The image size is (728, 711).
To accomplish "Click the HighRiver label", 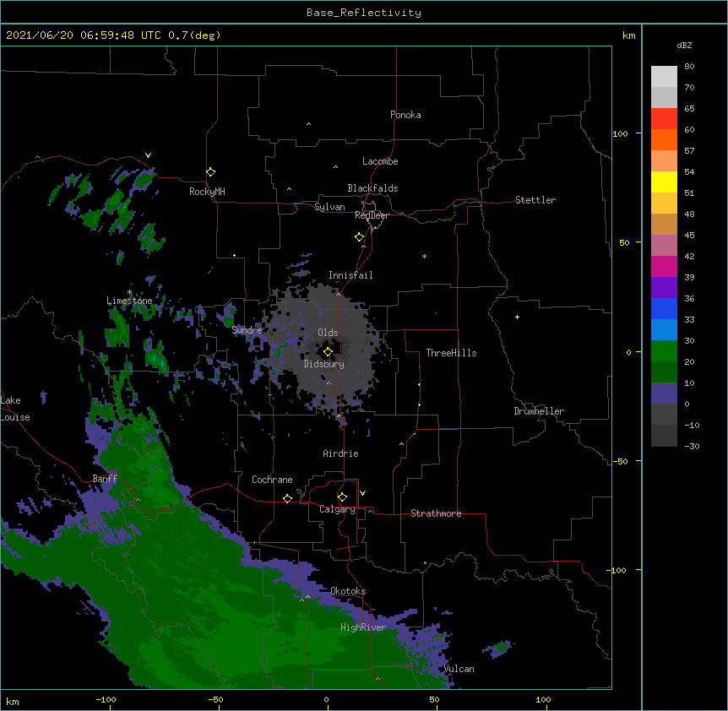I will click(363, 627).
